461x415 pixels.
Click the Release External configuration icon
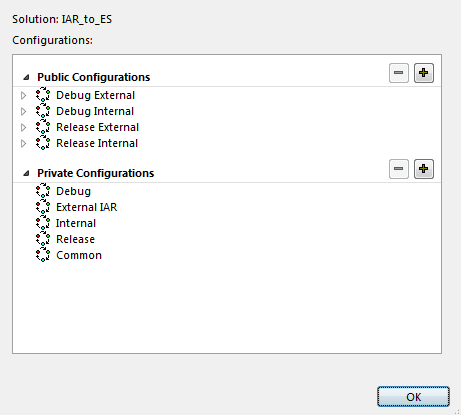click(x=43, y=127)
